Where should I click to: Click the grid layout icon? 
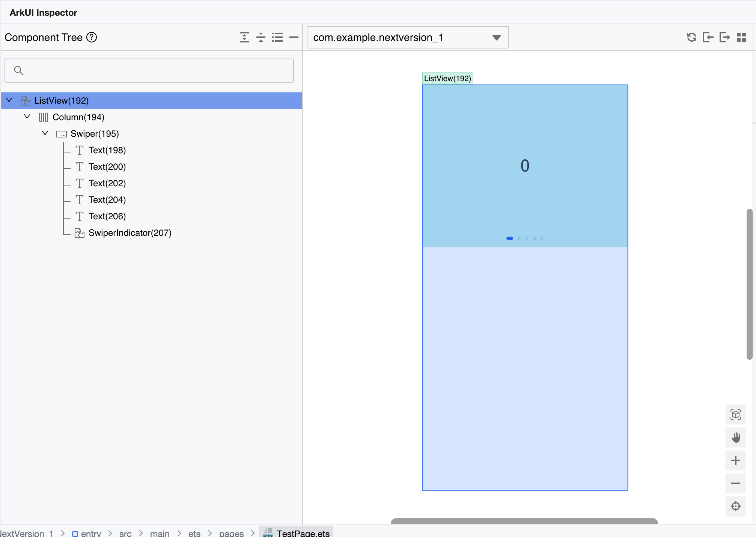[741, 37]
